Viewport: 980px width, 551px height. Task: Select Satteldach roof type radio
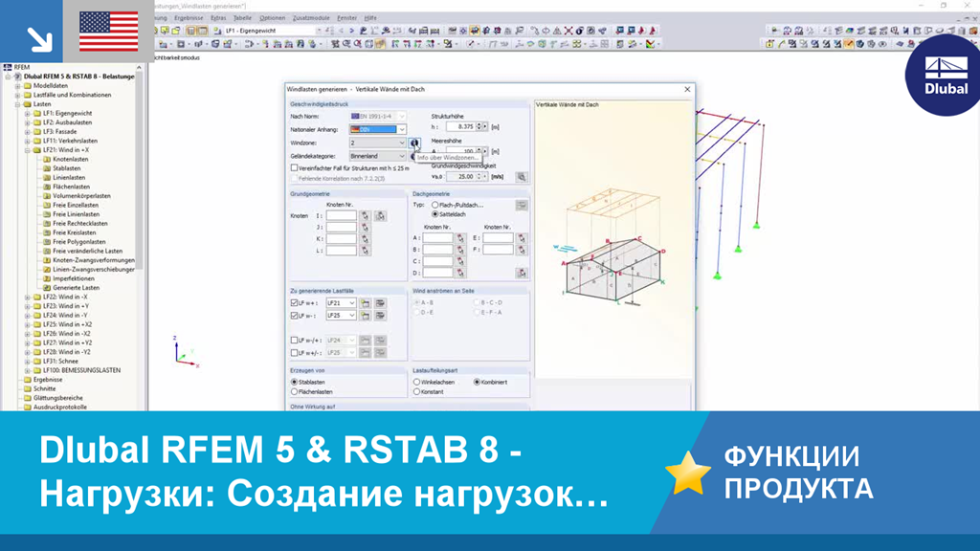[435, 214]
